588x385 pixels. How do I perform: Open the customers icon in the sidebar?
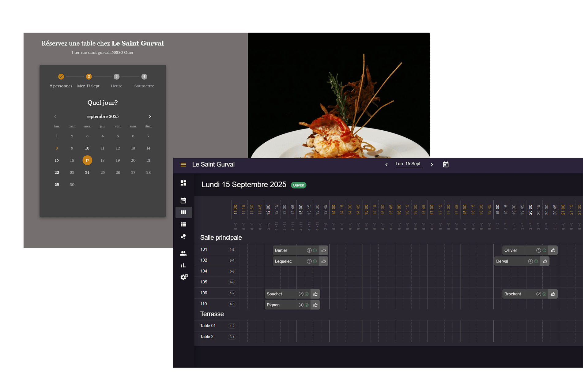[183, 253]
